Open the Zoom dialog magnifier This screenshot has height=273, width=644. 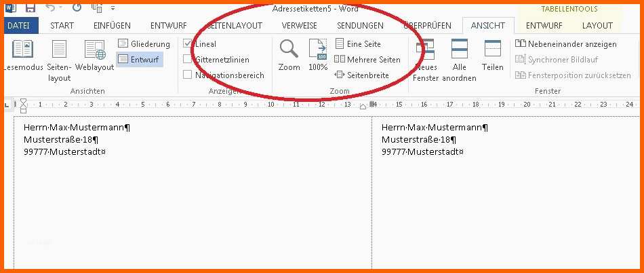coord(289,56)
